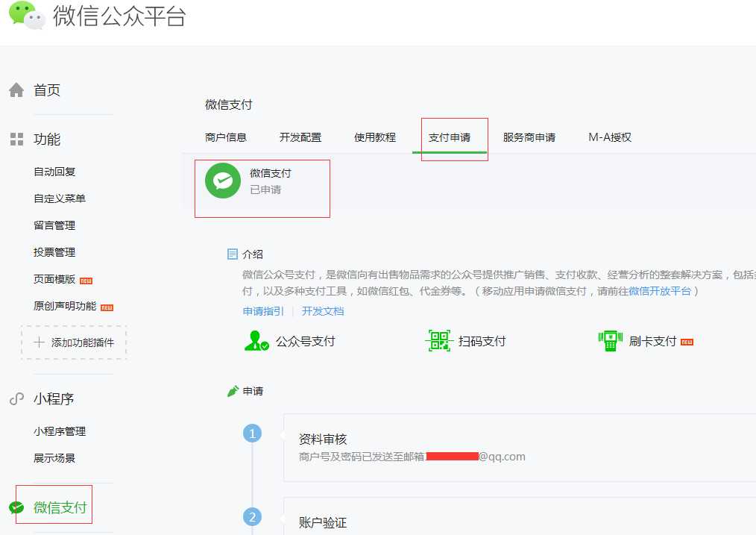Open the 申请指引 link
Image resolution: width=756 pixels, height=535 pixels.
point(262,311)
